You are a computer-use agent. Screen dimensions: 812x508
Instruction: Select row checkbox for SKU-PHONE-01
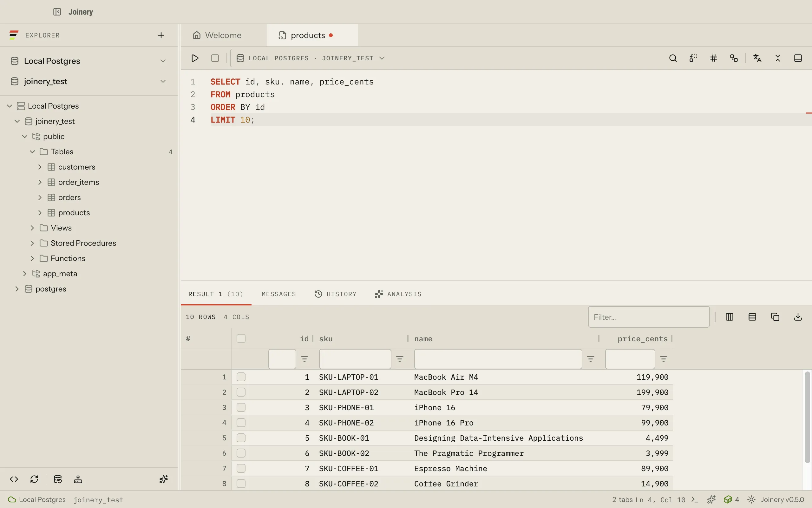pyautogui.click(x=241, y=408)
